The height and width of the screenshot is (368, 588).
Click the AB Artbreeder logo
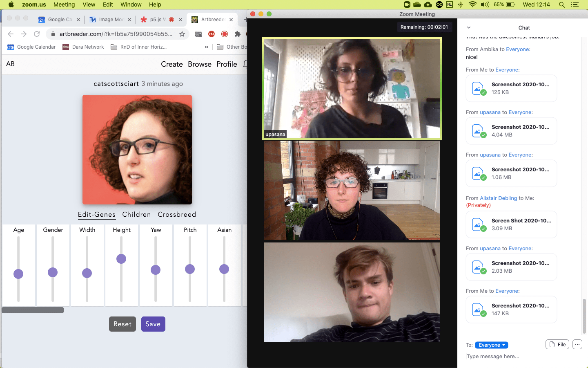10,64
